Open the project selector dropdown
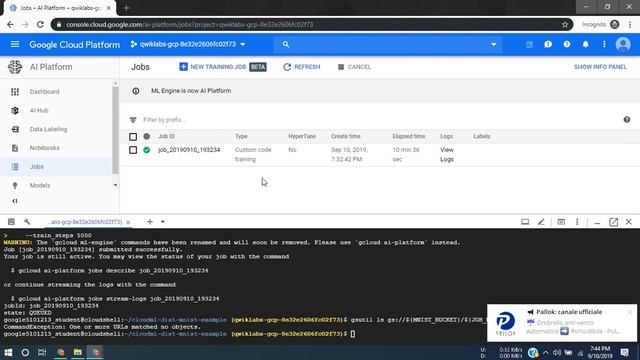Viewport: 640px width, 360px height. coord(188,44)
